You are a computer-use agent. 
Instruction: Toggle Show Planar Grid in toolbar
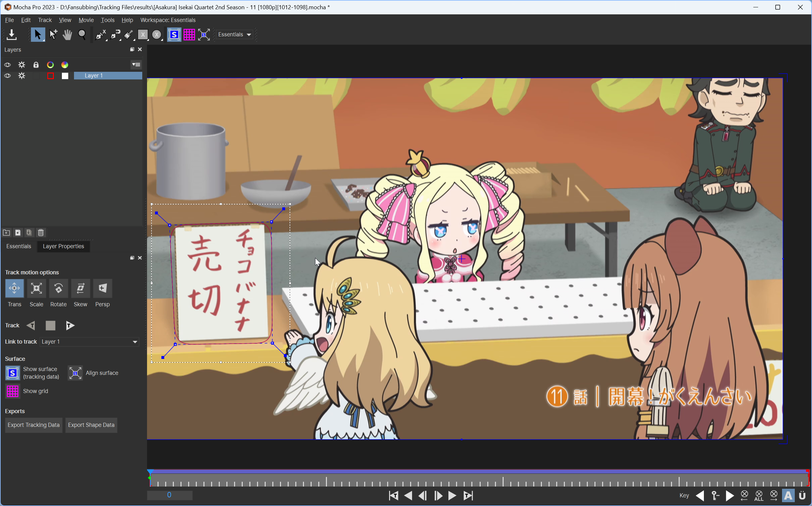pyautogui.click(x=189, y=34)
